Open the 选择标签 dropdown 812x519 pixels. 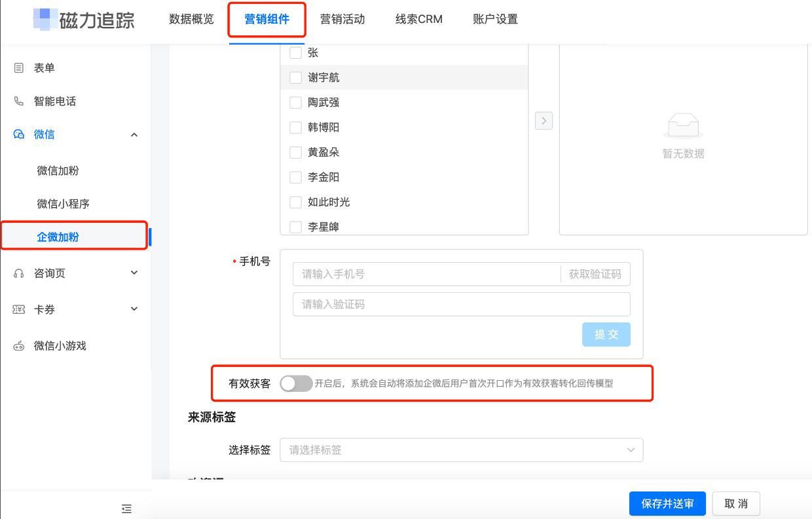(x=462, y=450)
